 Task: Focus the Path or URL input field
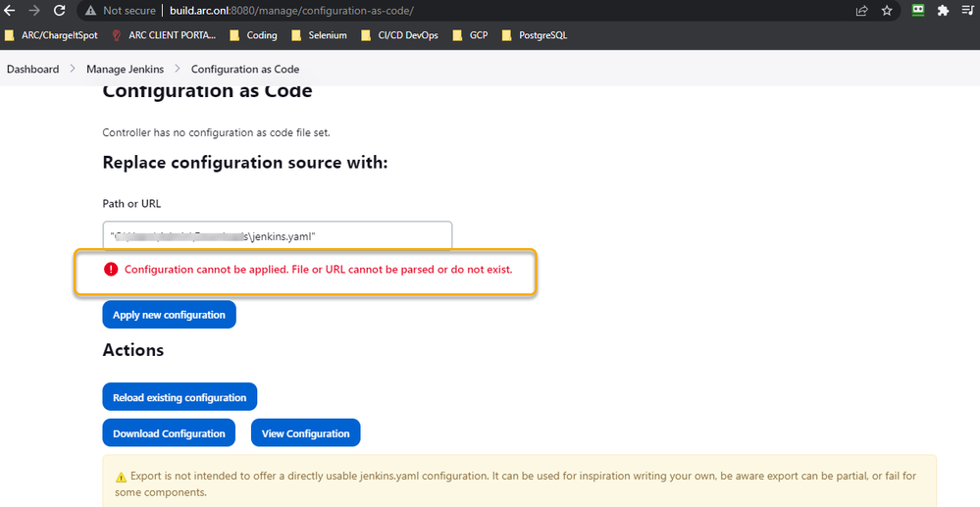[x=277, y=235]
